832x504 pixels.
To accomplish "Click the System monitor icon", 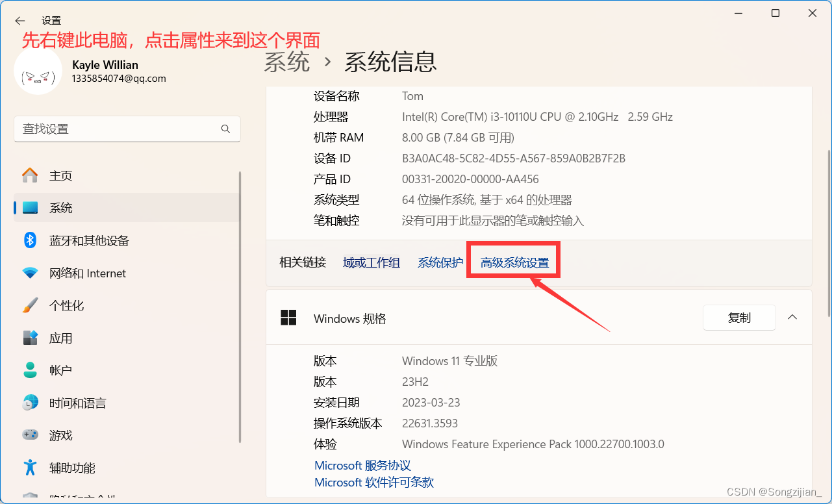I will tap(30, 208).
